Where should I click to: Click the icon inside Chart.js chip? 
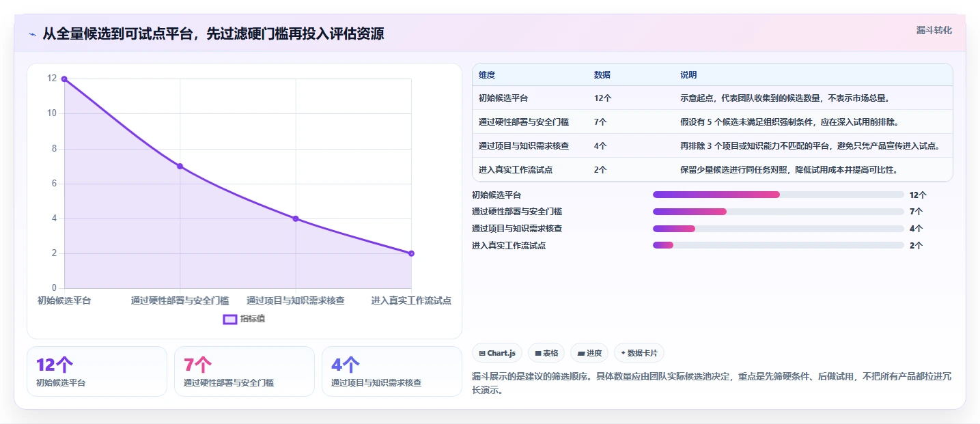[x=482, y=353]
